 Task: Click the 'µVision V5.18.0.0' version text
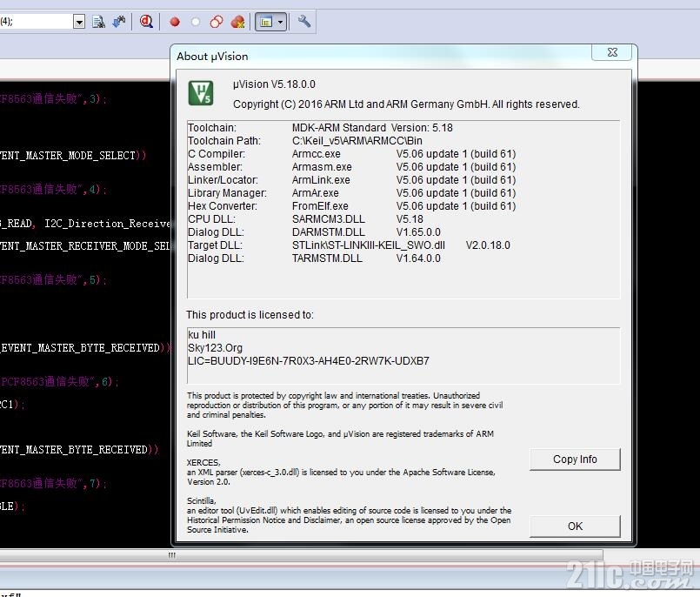tap(274, 84)
